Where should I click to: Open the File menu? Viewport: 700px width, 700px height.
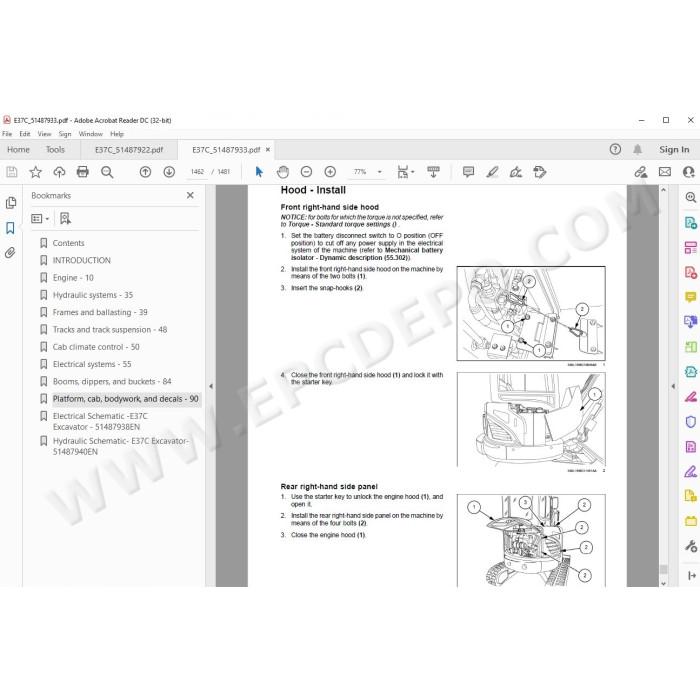pyautogui.click(x=7, y=134)
